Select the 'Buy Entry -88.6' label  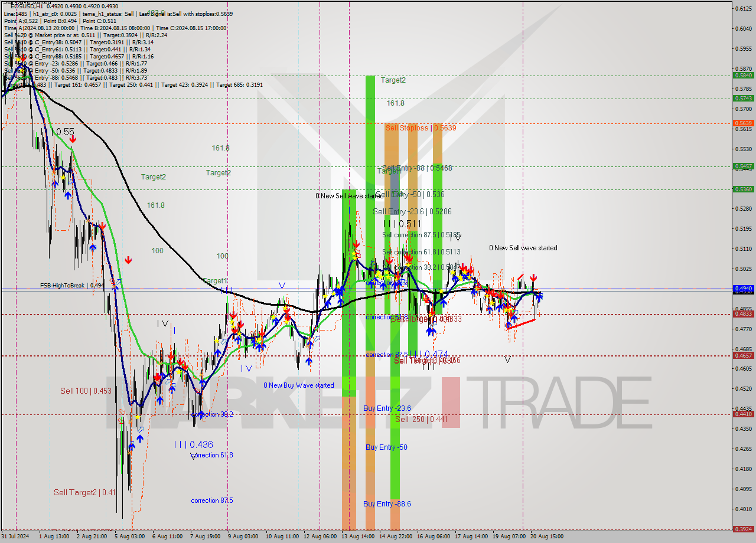click(387, 503)
